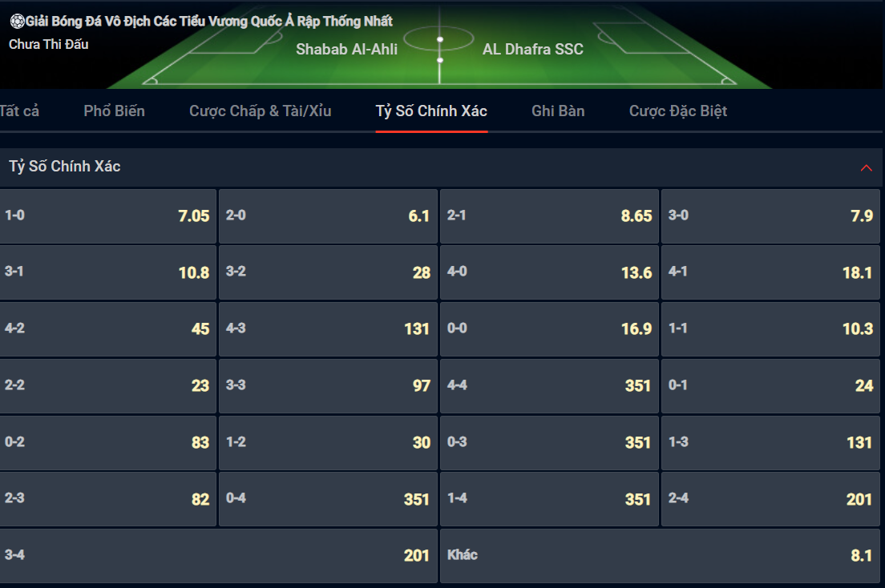Pick the 1-0 score at 7.05
885x588 pixels.
107,216
